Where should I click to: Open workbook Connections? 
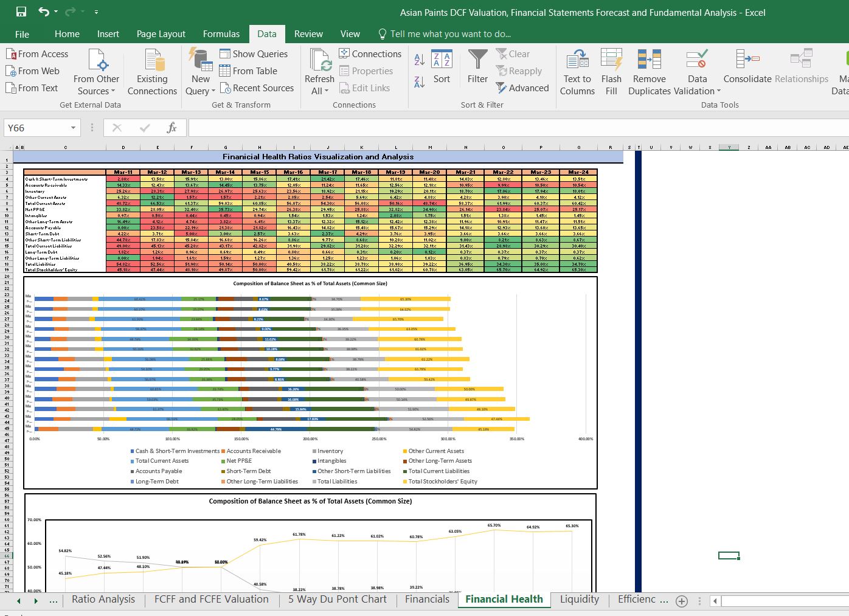(370, 54)
